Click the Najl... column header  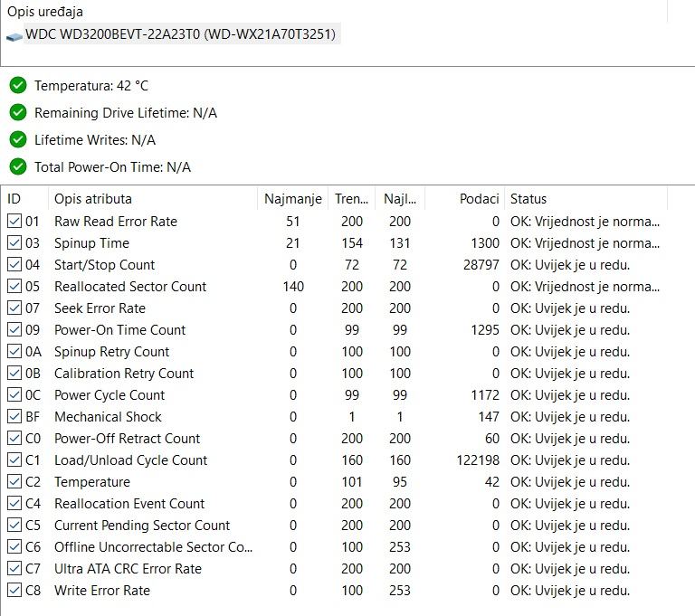click(x=400, y=198)
